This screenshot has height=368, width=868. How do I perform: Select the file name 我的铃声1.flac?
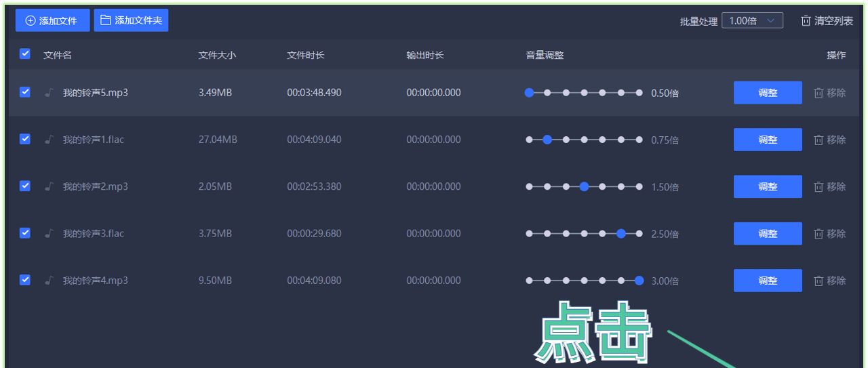click(x=94, y=140)
